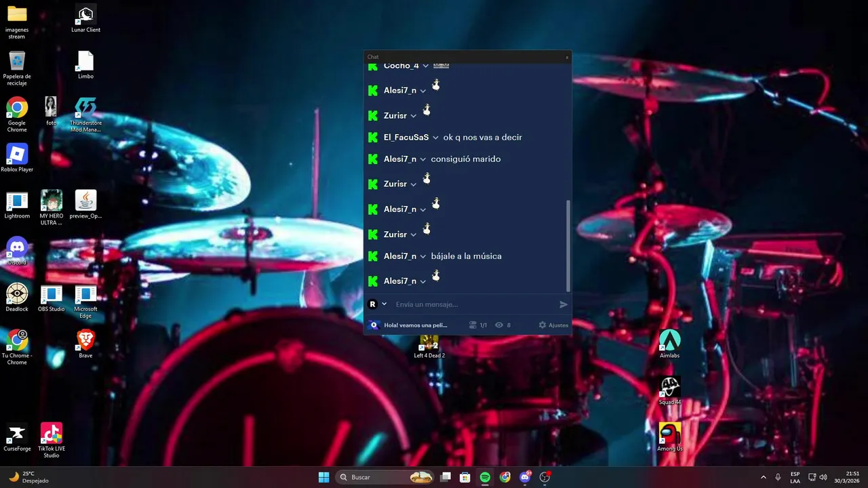Launch Roblox Player
This screenshot has width=868, height=488.
click(17, 157)
